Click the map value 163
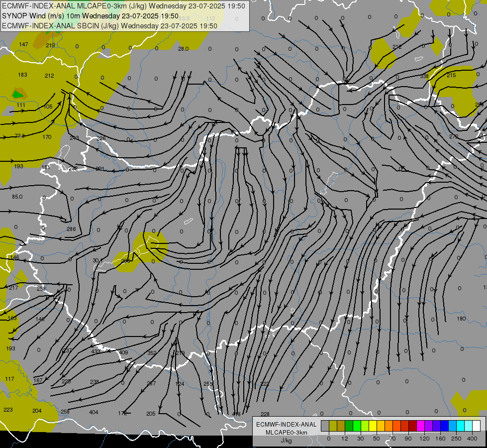 (x=12, y=319)
